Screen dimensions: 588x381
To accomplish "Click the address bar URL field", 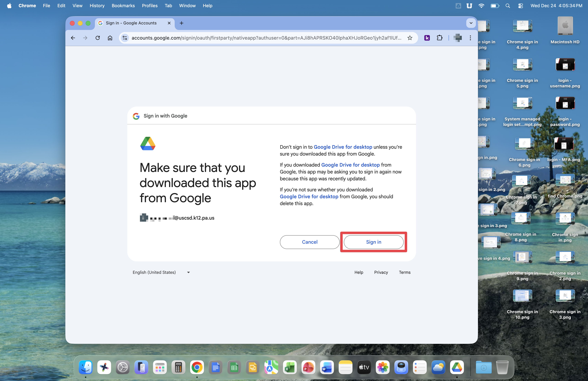I will 266,38.
